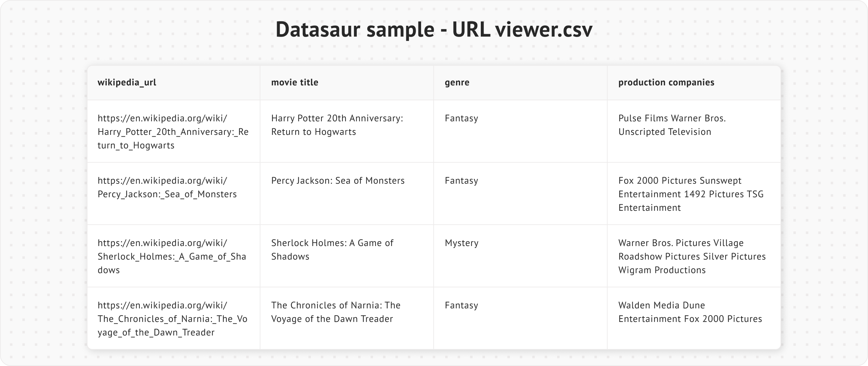Click the movie title column header

pyautogui.click(x=295, y=82)
